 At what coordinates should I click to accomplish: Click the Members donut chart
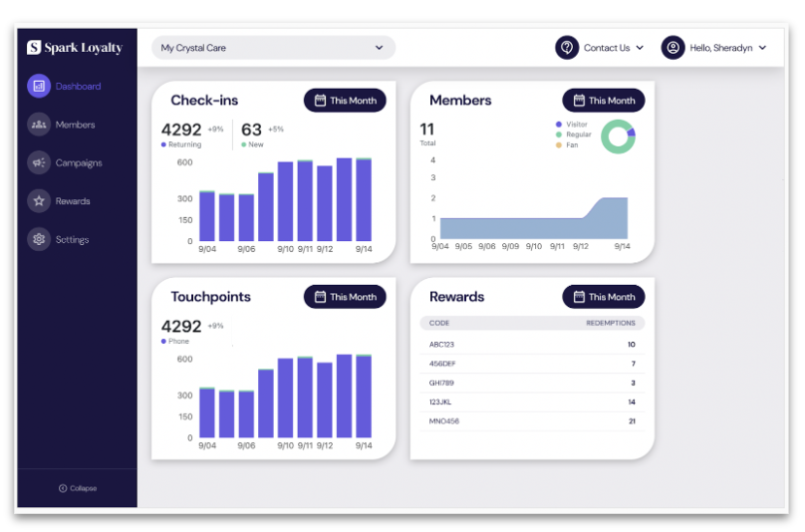pyautogui.click(x=618, y=136)
